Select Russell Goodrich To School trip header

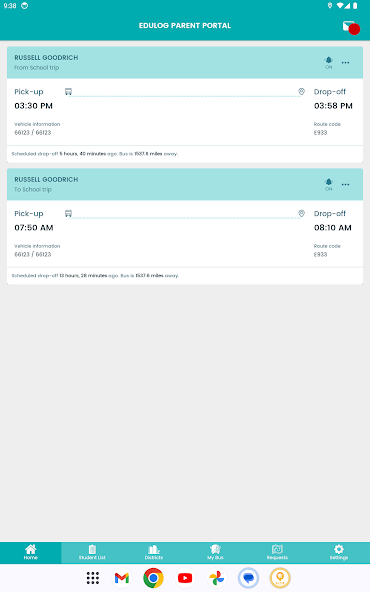coord(185,185)
